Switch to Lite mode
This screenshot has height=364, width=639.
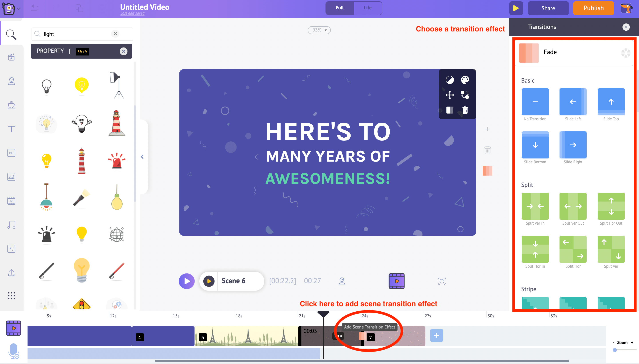(x=367, y=8)
